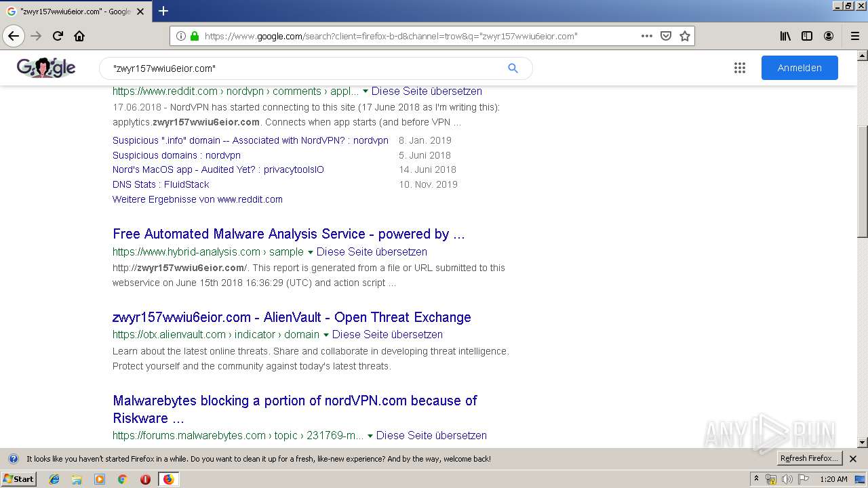Translate the reddit result page
The width and height of the screenshot is (868, 488).
427,91
